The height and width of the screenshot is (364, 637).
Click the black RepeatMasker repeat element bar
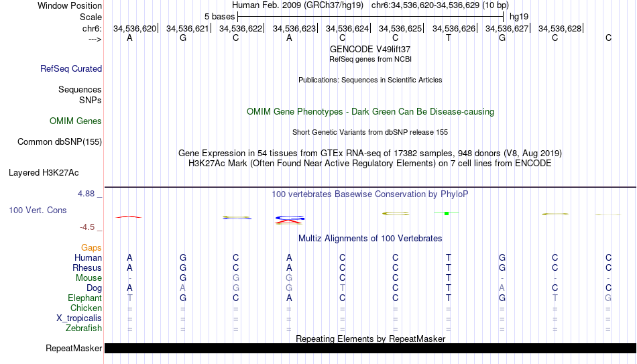point(370,348)
